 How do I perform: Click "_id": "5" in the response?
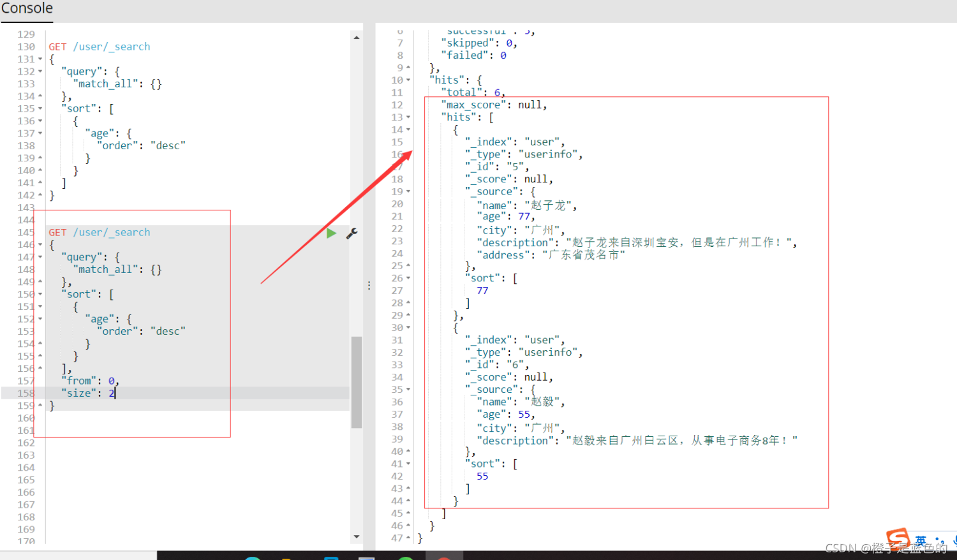click(x=497, y=166)
